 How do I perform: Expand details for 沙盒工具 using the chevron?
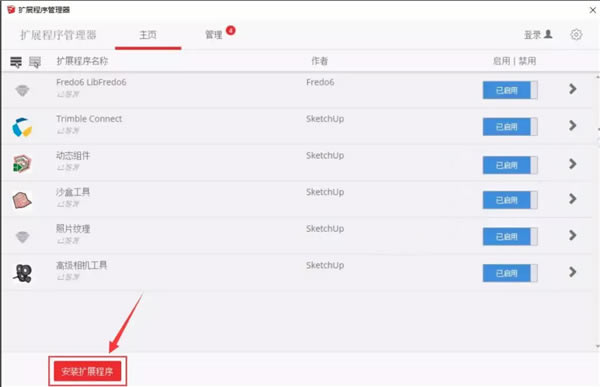572,199
